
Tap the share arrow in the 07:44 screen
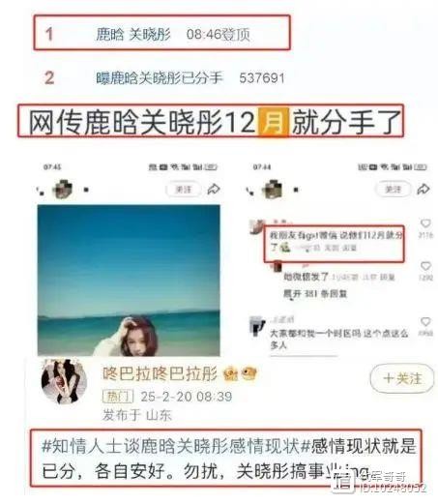423,189
